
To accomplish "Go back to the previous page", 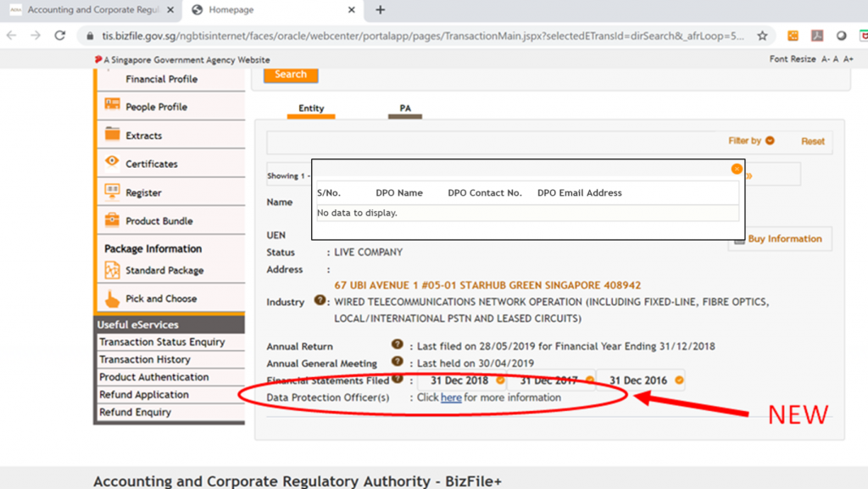I will coord(12,36).
